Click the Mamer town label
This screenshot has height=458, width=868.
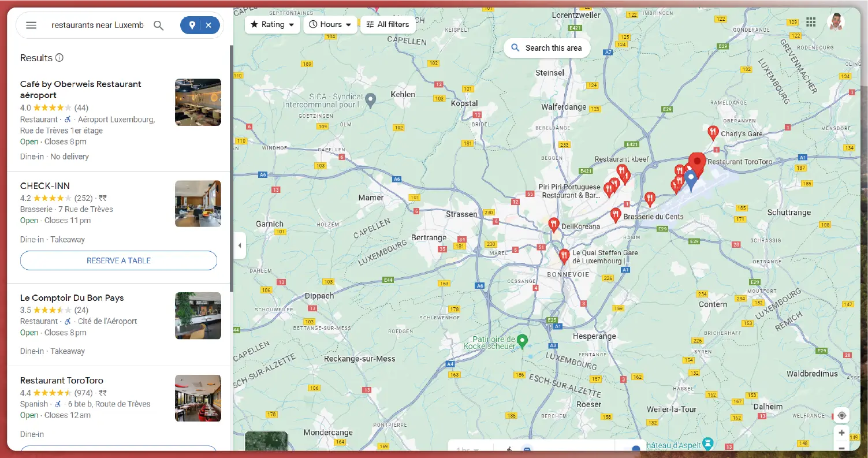coord(371,198)
